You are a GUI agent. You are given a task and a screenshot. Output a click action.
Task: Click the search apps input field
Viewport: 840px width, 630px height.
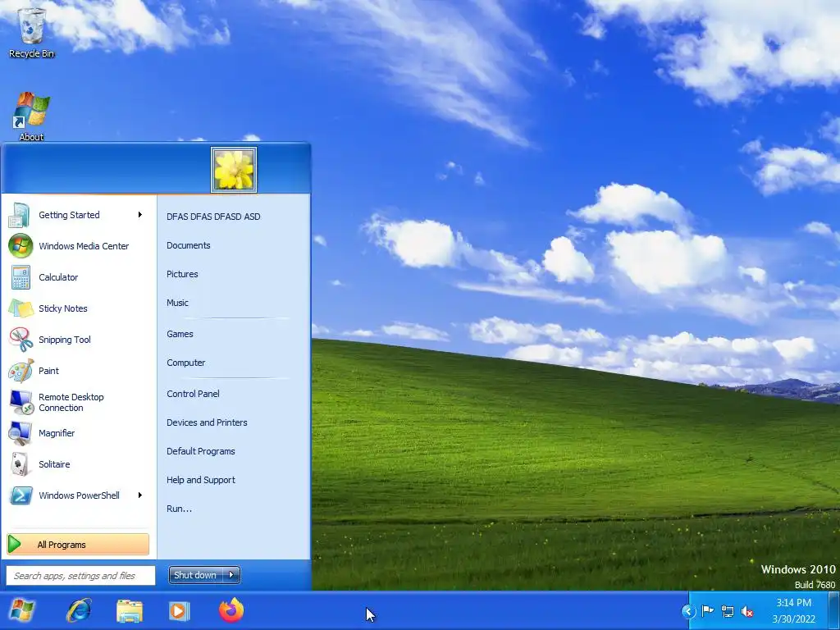click(x=80, y=575)
